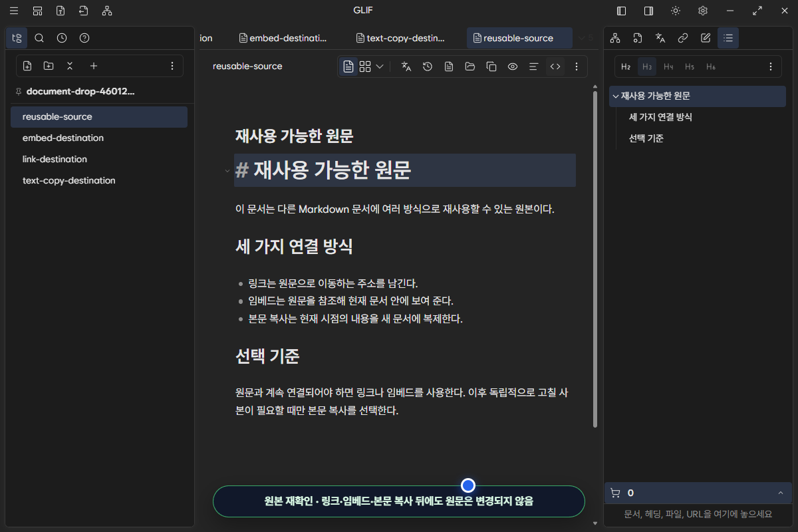Open editor toolbar more options menu

pyautogui.click(x=577, y=66)
